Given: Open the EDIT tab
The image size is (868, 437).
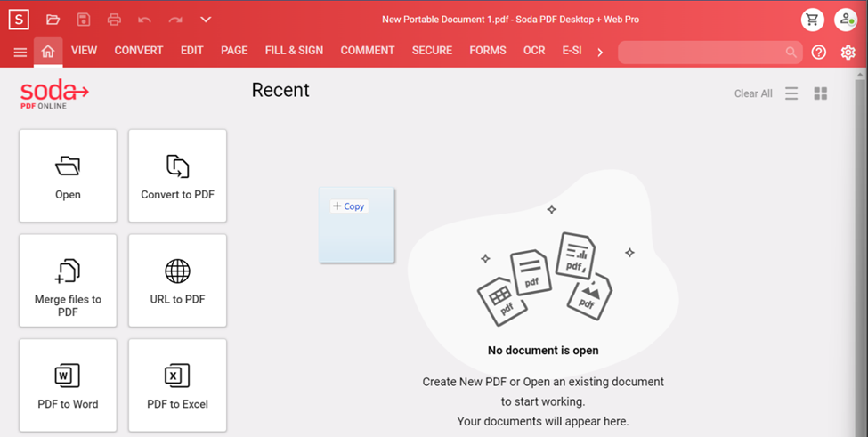Looking at the screenshot, I should (x=191, y=51).
